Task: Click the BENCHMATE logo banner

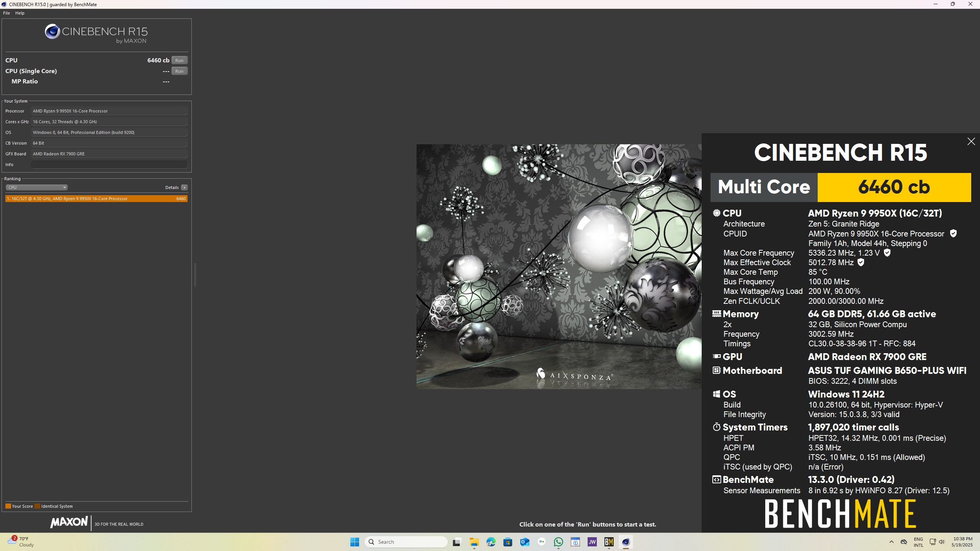Action: tap(840, 514)
